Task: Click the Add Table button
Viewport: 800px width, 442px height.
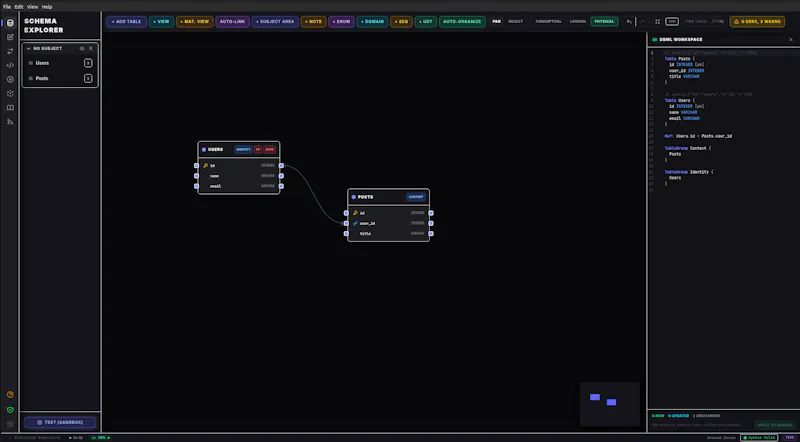Action: tap(127, 22)
